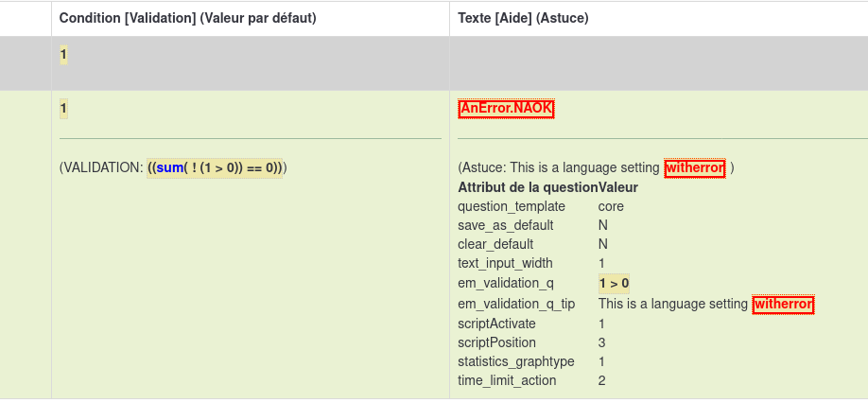Click the 'Valeur' table heading
Viewport: 868px width, 403px height.
click(618, 187)
